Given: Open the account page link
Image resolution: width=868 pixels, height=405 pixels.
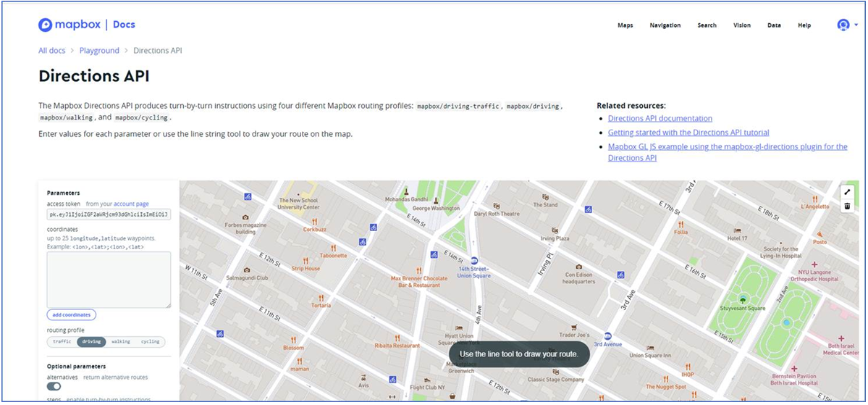Looking at the screenshot, I should (x=131, y=204).
